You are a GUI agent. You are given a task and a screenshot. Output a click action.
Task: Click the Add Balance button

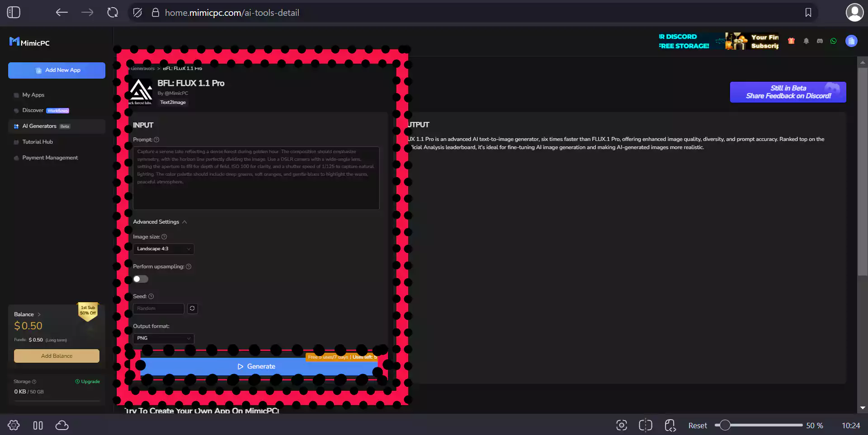pyautogui.click(x=57, y=356)
